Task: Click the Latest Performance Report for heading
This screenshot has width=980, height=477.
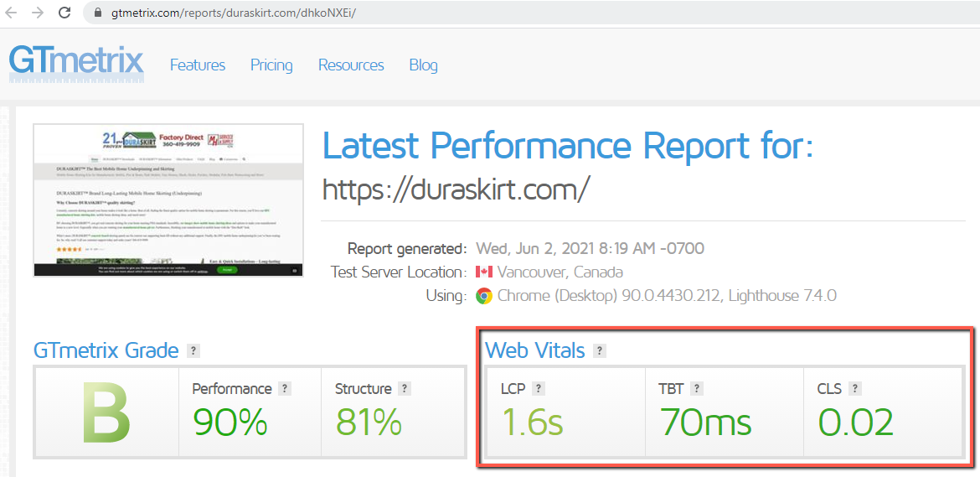Action: point(568,145)
